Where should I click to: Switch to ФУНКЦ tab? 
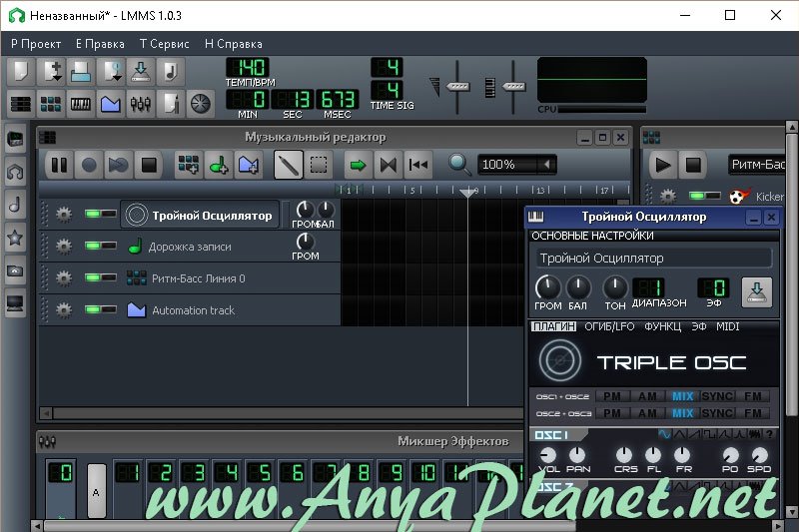tap(662, 326)
